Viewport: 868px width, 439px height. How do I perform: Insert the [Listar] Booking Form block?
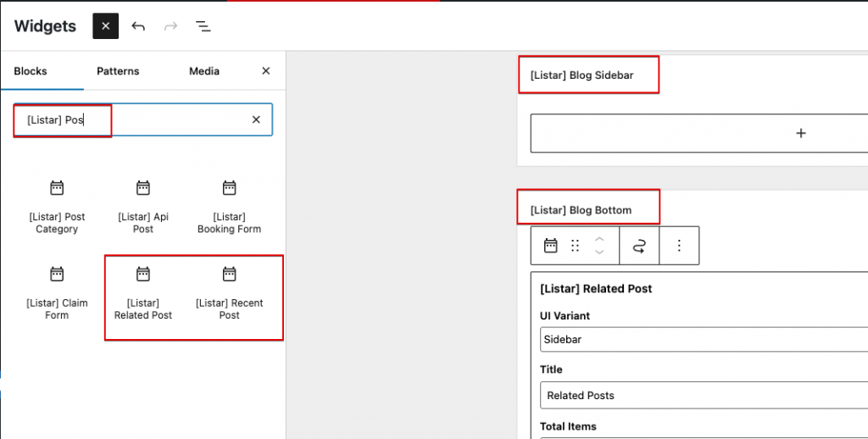coord(229,207)
